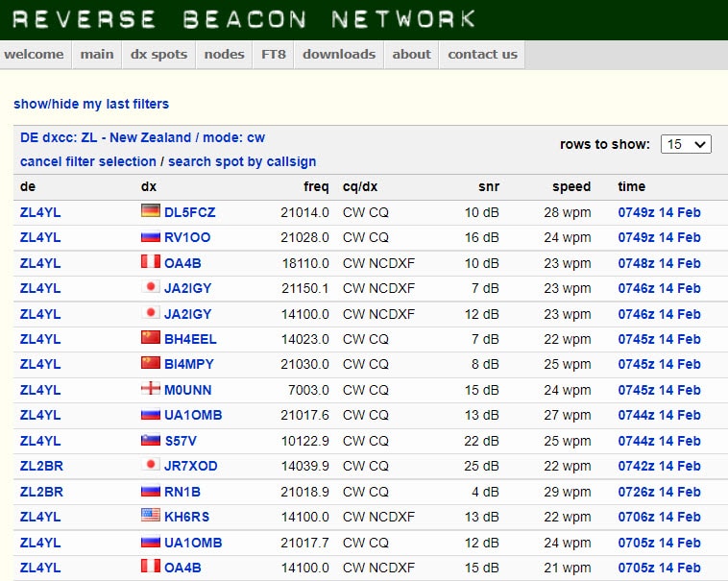Screen dimensions: 728x581
Task: Go to the main tab
Action: (97, 55)
